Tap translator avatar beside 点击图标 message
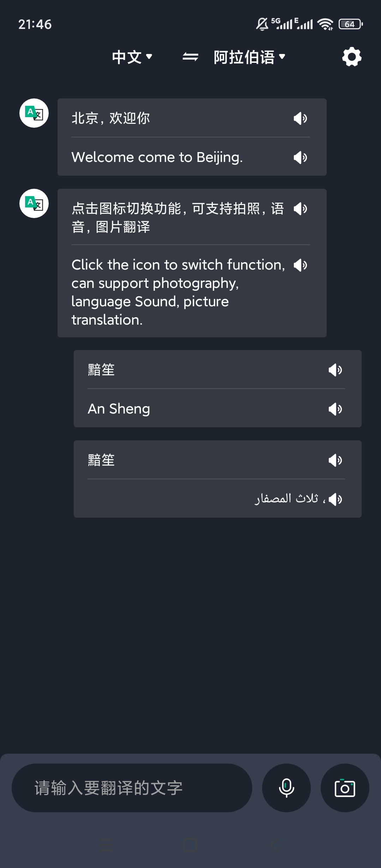This screenshot has width=381, height=868. tap(34, 203)
